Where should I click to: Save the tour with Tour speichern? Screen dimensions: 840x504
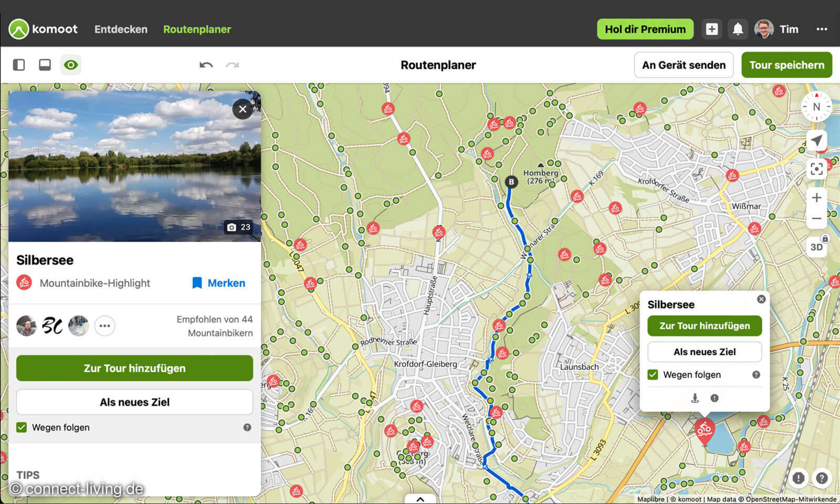click(x=786, y=65)
